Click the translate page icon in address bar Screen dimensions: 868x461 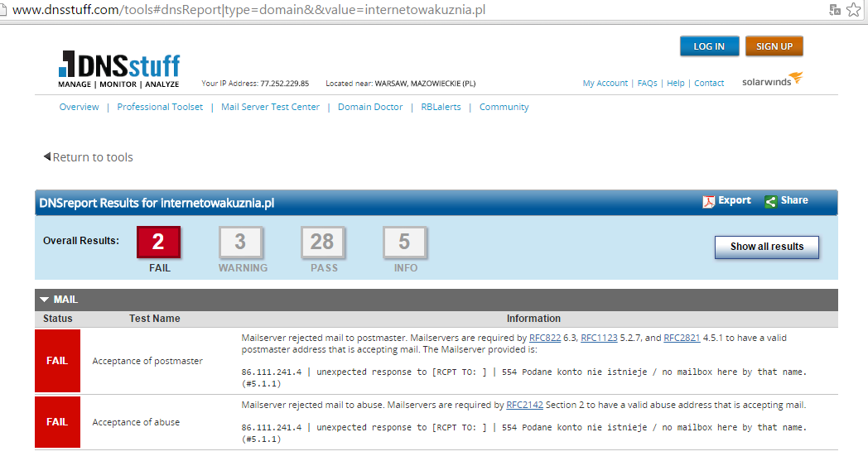[835, 9]
